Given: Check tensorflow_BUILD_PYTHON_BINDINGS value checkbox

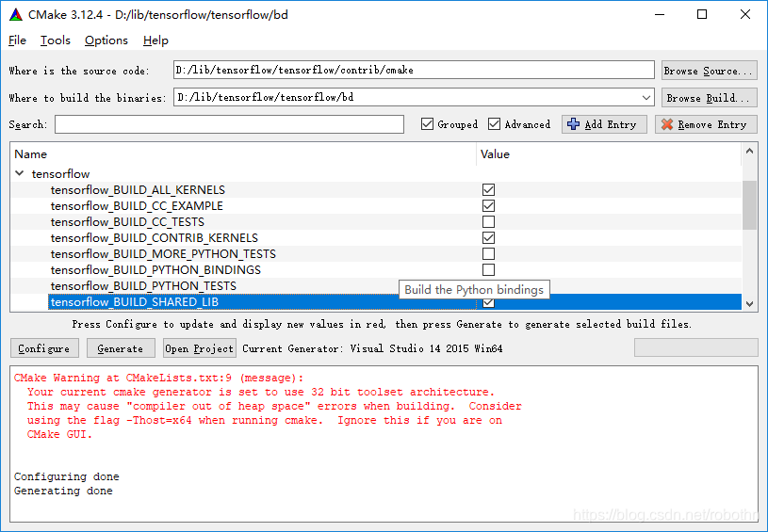Looking at the screenshot, I should tap(488, 269).
